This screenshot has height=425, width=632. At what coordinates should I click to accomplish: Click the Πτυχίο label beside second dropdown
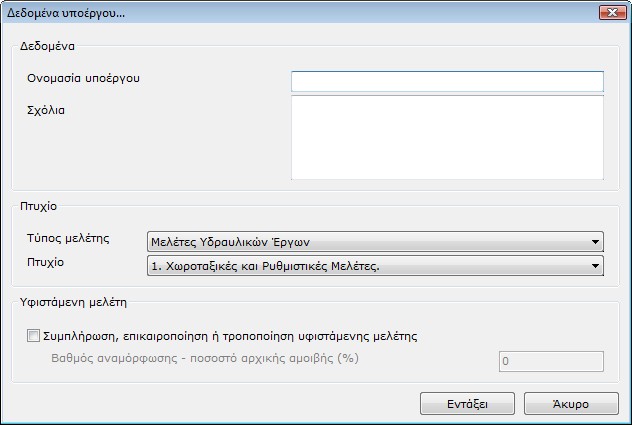click(x=46, y=260)
